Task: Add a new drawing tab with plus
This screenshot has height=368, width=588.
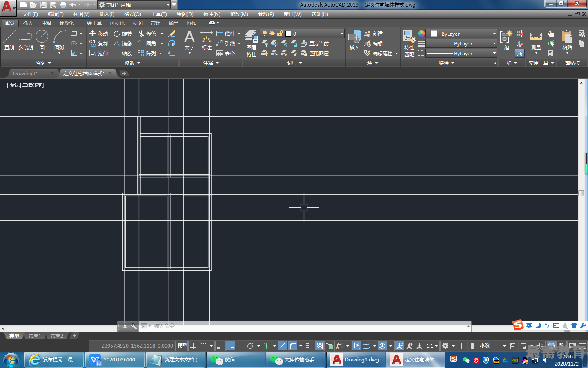Action: coord(124,74)
